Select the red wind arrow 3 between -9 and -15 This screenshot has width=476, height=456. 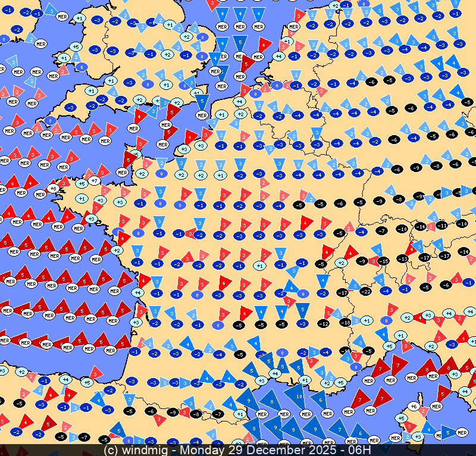click(x=374, y=261)
